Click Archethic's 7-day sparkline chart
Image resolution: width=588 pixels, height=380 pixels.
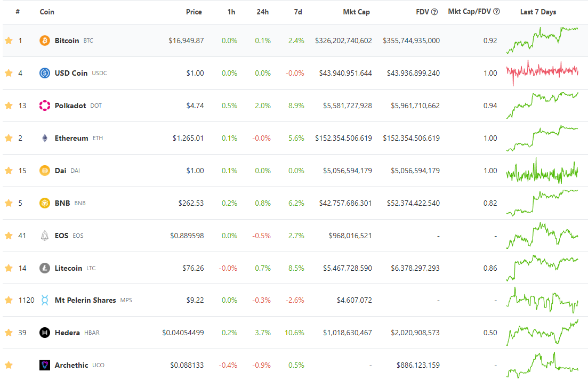pyautogui.click(x=542, y=365)
